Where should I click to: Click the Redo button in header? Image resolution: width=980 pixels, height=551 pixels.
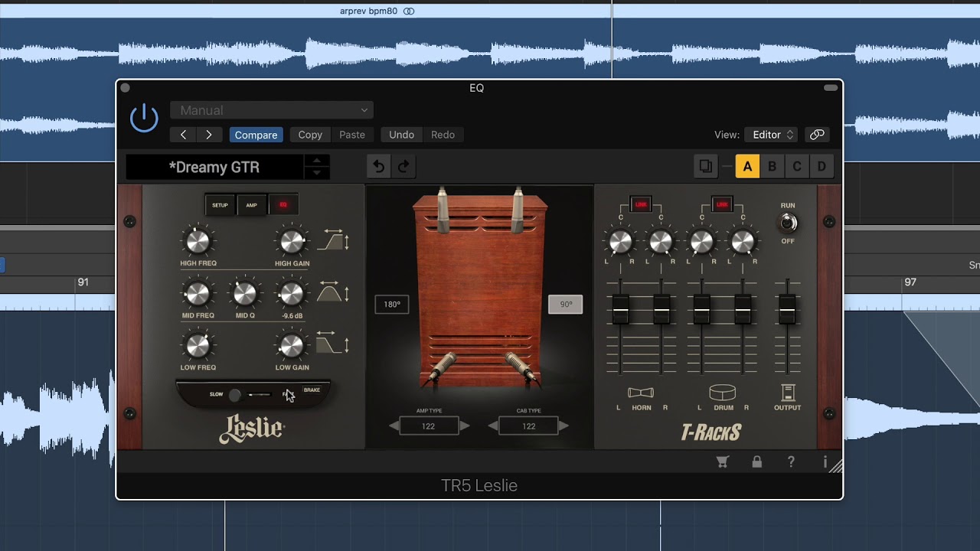click(x=443, y=135)
